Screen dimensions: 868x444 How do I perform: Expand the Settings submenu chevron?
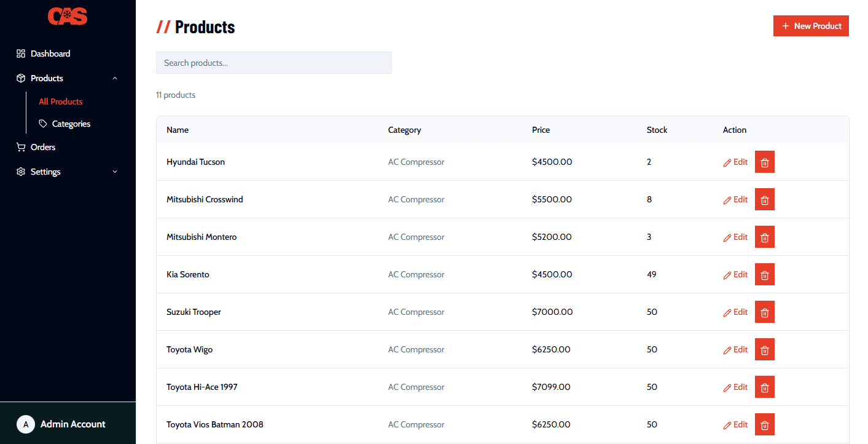(115, 172)
